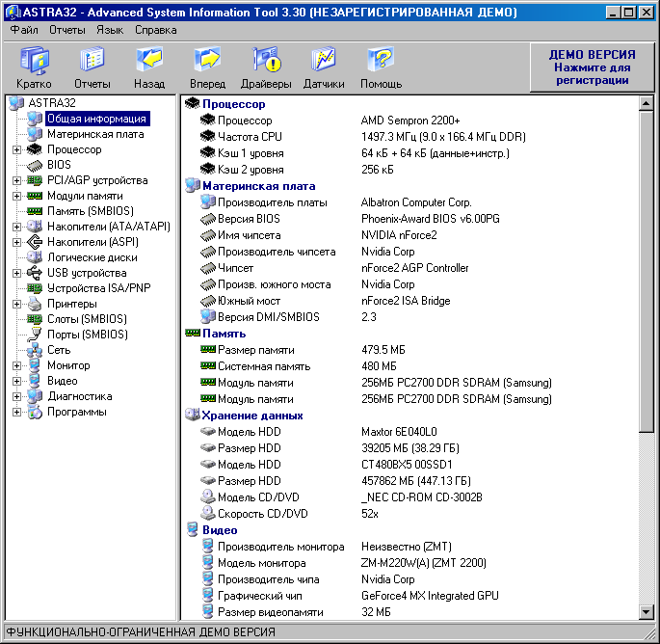Select the Диагностика tree label
The height and width of the screenshot is (644, 660).
coord(80,396)
